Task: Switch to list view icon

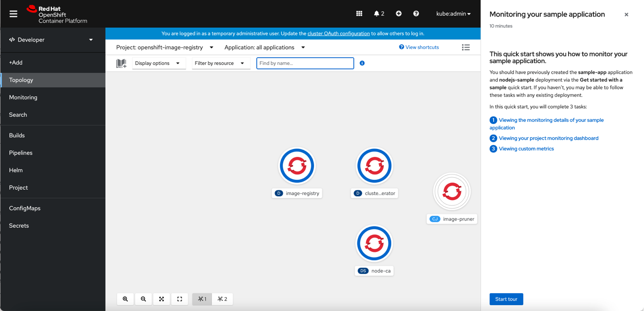Action: coord(466,47)
